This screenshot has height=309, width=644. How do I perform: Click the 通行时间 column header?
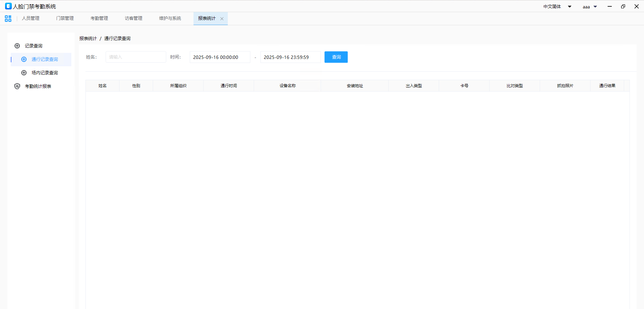pos(228,86)
